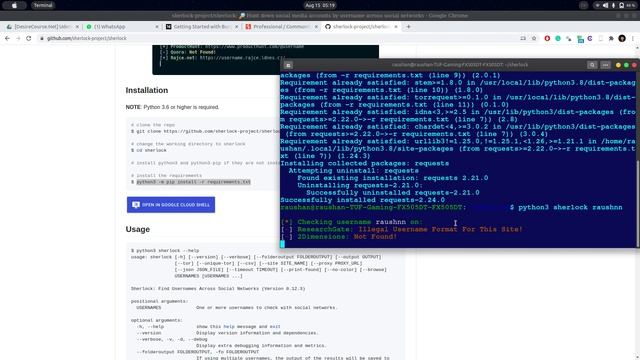Click the yellow minimize button on terminal

coord(618,65)
